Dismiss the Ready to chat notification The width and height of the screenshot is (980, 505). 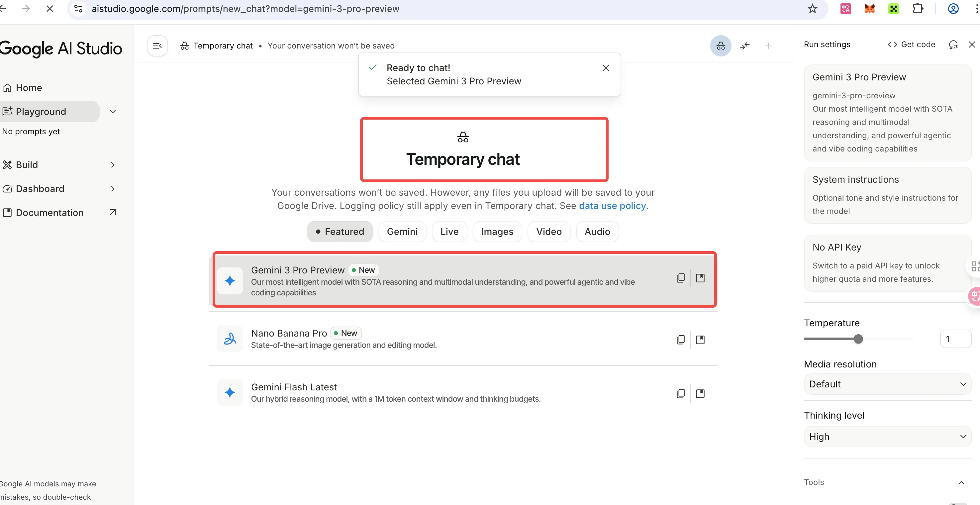pyautogui.click(x=606, y=68)
